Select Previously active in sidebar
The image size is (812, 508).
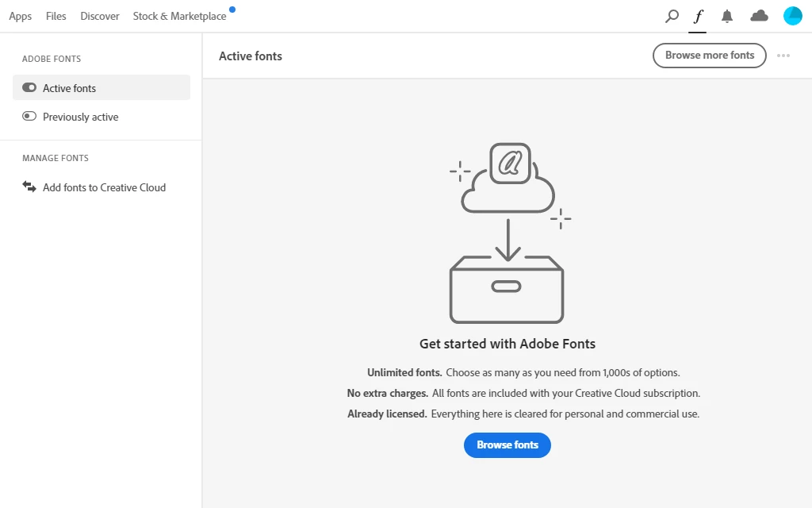pyautogui.click(x=101, y=117)
